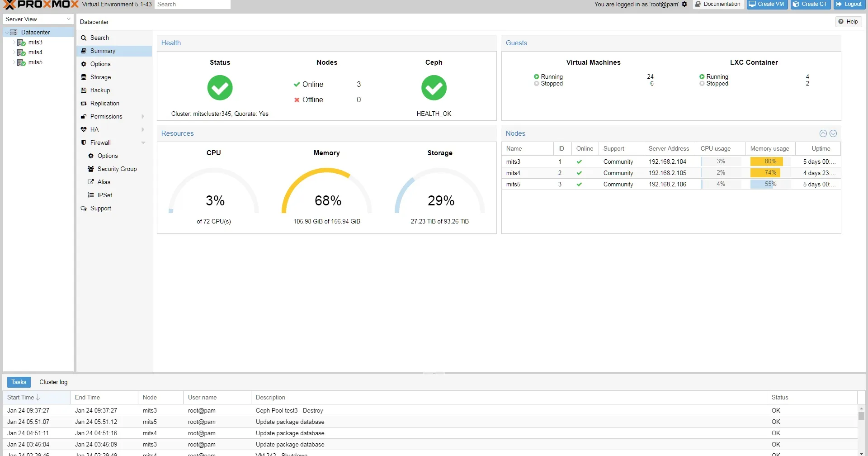Expand the Nodes panel down arrow
Image resolution: width=868 pixels, height=456 pixels.
click(x=833, y=133)
